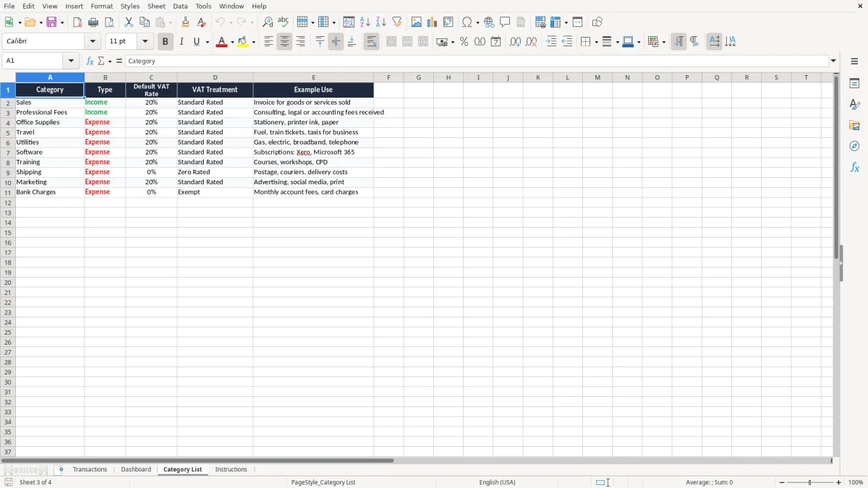Viewport: 868px width, 488px height.
Task: Activate Clone Formatting paintbrush
Action: (x=186, y=22)
